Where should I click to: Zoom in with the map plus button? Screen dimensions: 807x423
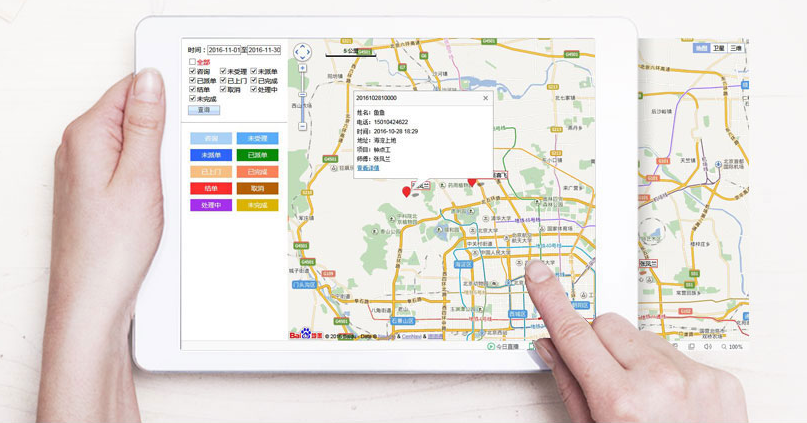tap(303, 68)
